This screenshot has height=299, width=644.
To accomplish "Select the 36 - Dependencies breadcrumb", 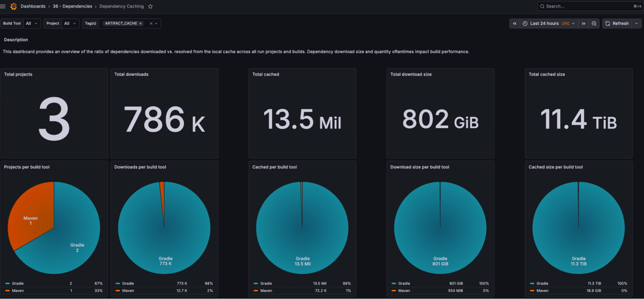I will click(x=72, y=6).
